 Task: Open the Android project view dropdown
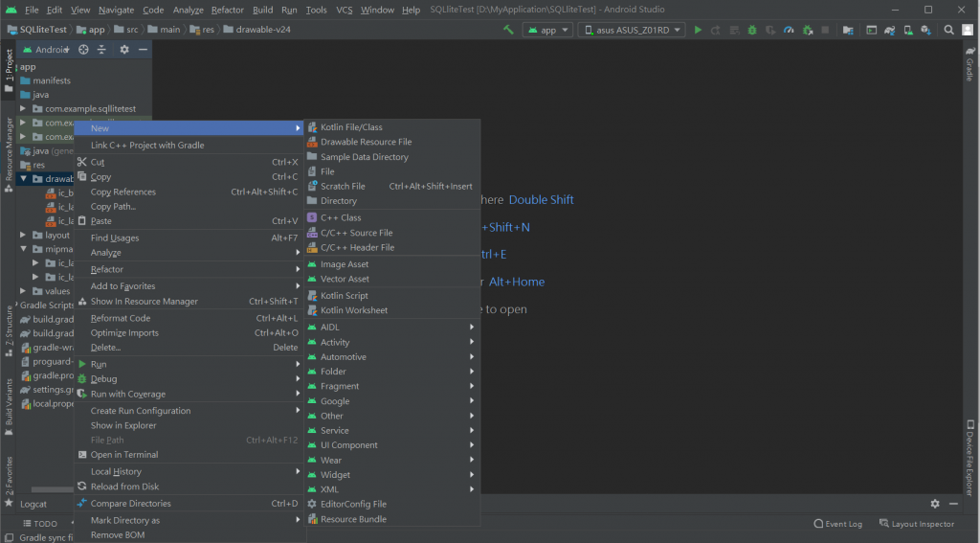tap(47, 50)
